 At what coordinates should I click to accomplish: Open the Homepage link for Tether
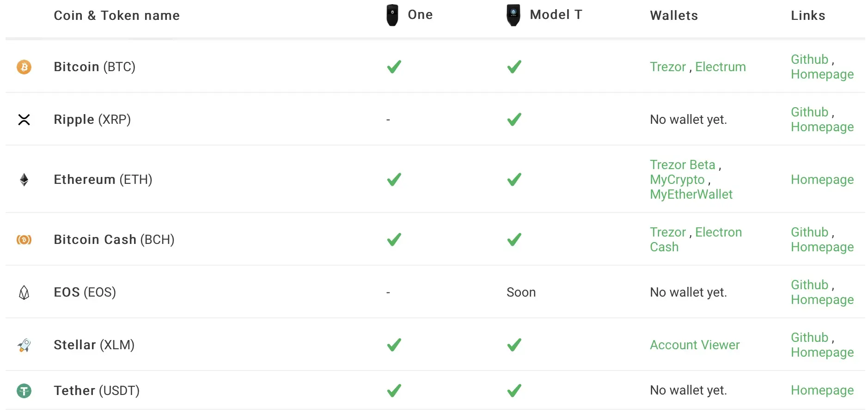pyautogui.click(x=822, y=390)
